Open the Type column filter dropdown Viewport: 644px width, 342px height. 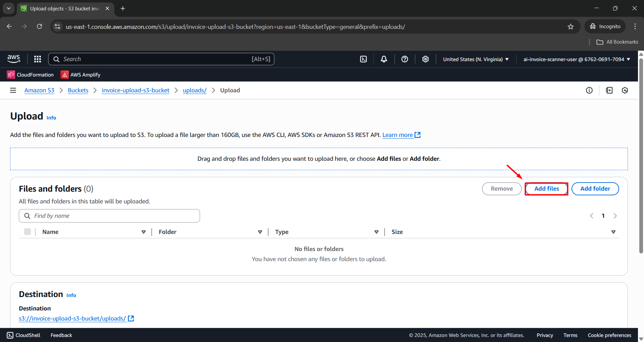[x=376, y=232]
